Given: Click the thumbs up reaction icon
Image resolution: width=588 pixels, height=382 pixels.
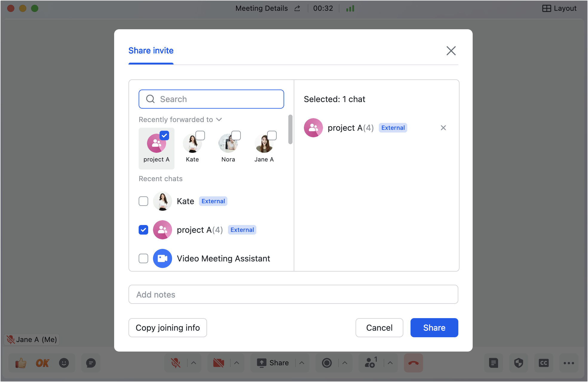Looking at the screenshot, I should click(21, 363).
